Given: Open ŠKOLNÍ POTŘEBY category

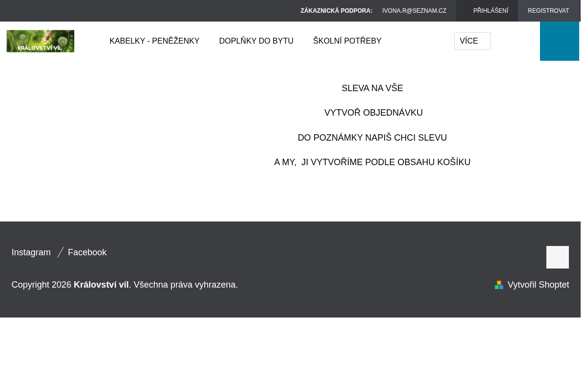Looking at the screenshot, I should [347, 41].
